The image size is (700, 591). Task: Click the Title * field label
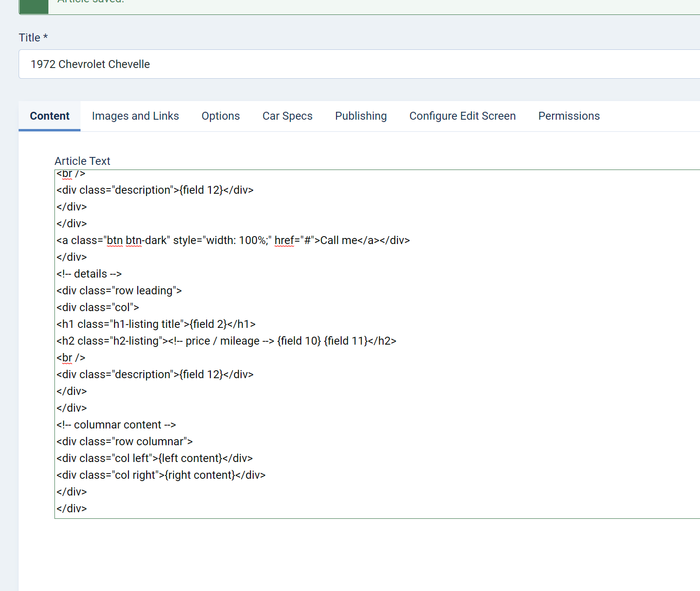33,38
